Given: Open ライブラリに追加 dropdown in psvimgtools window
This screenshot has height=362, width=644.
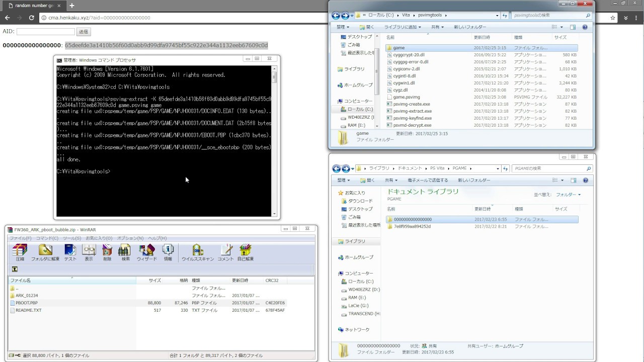Looking at the screenshot, I should 402,27.
